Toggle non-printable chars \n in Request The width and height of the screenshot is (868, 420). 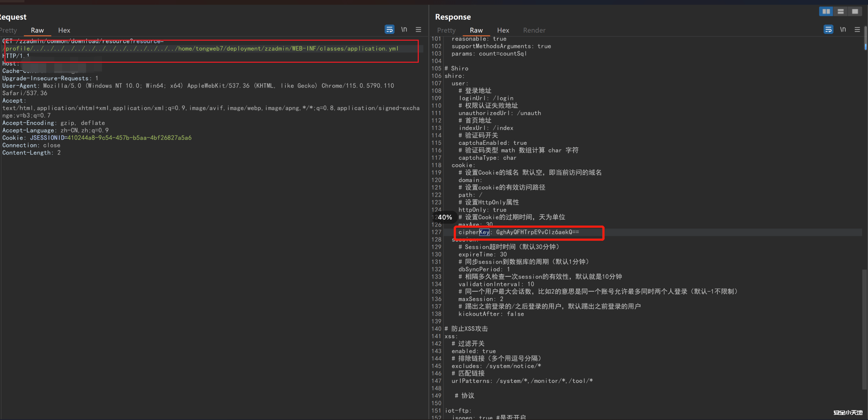[404, 29]
